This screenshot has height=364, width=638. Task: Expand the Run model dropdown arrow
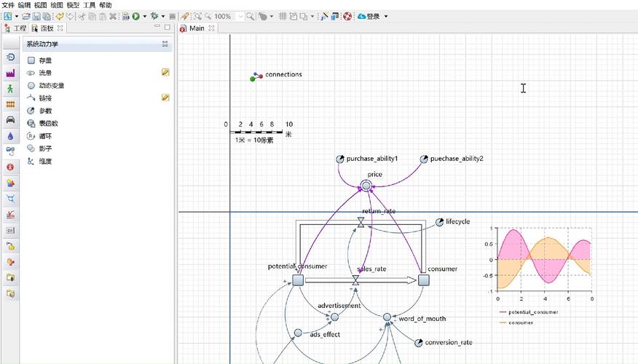click(x=144, y=16)
